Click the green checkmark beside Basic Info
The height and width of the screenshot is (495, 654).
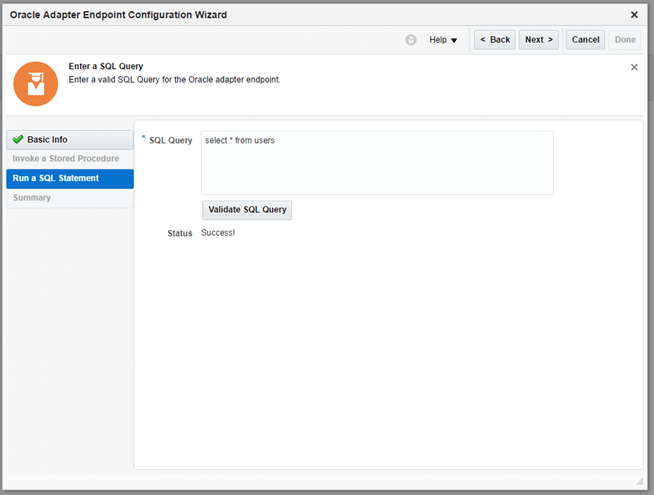point(17,140)
